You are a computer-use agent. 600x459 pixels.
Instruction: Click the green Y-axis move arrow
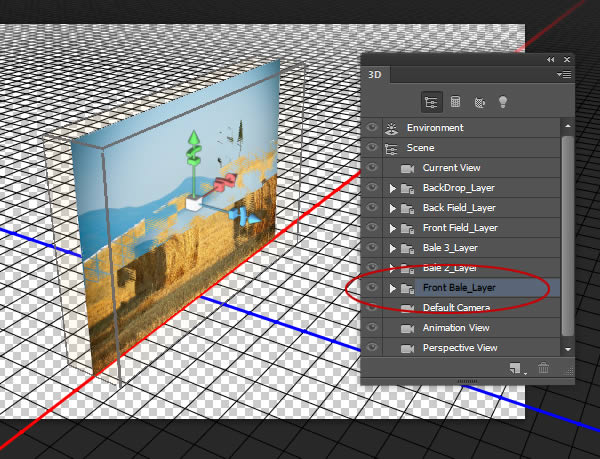194,137
